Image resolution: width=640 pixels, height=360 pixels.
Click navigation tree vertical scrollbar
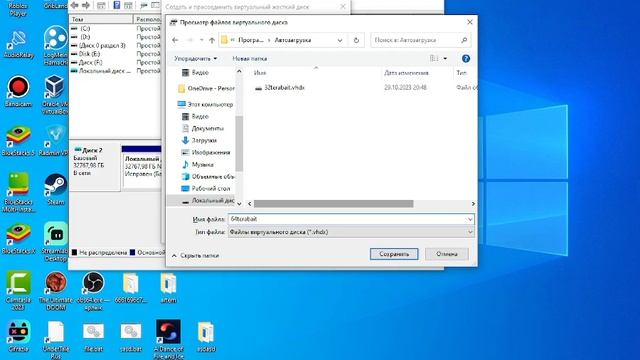pyautogui.click(x=239, y=143)
